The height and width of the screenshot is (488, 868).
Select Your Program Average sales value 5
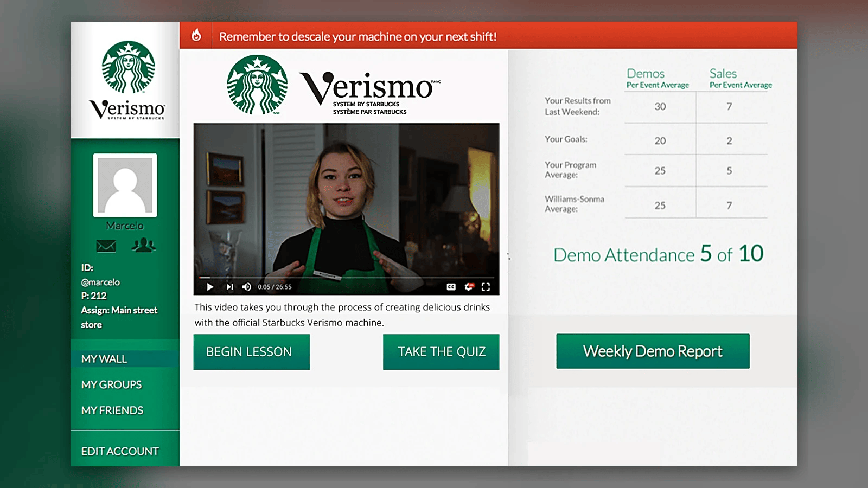tap(729, 171)
